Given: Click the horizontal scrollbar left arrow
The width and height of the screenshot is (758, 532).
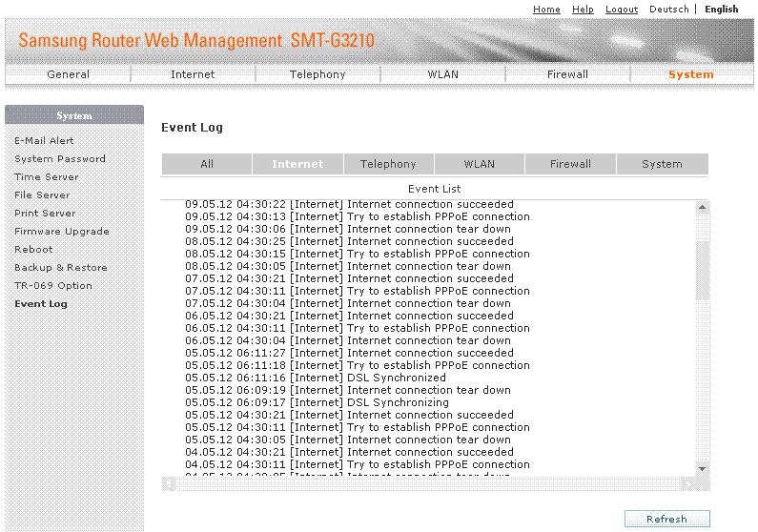Looking at the screenshot, I should pos(169,483).
